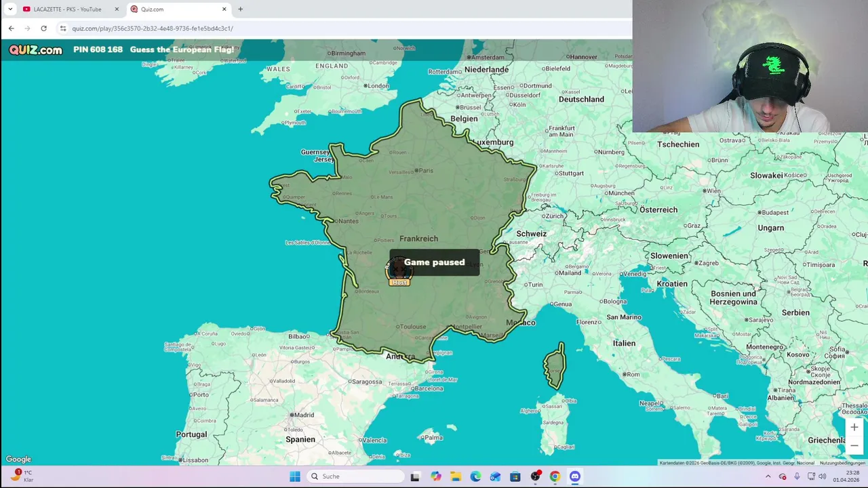This screenshot has width=868, height=488.
Task: Click the Host player avatar
Action: point(399,271)
